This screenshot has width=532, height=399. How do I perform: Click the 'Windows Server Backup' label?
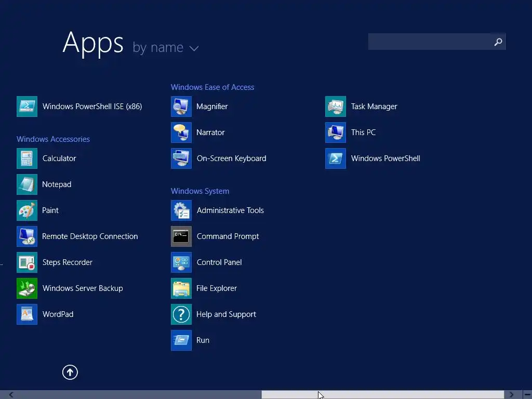(x=83, y=288)
